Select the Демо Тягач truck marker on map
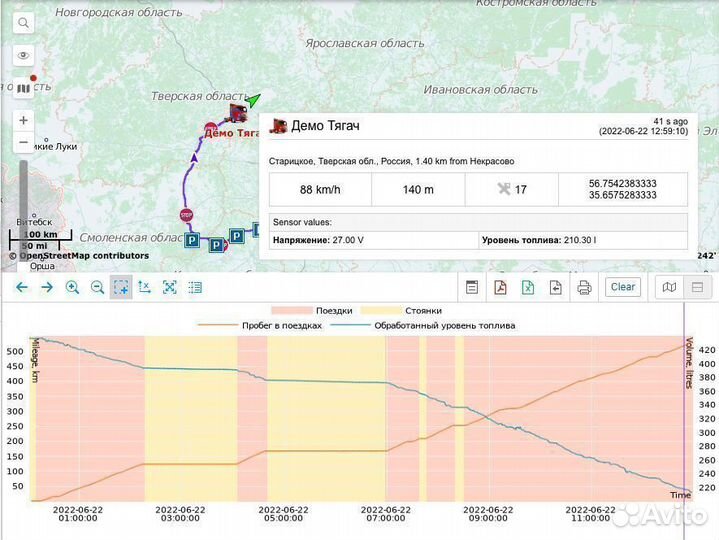 [238, 113]
